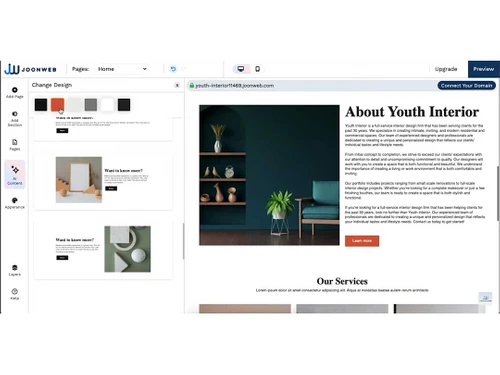
Task: Click the floating chat widget icon
Action: pos(485,297)
